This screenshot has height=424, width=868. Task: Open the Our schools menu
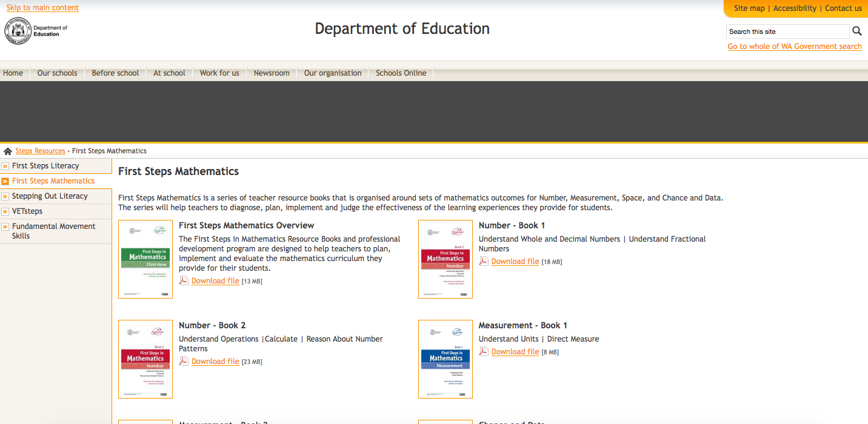tap(58, 73)
